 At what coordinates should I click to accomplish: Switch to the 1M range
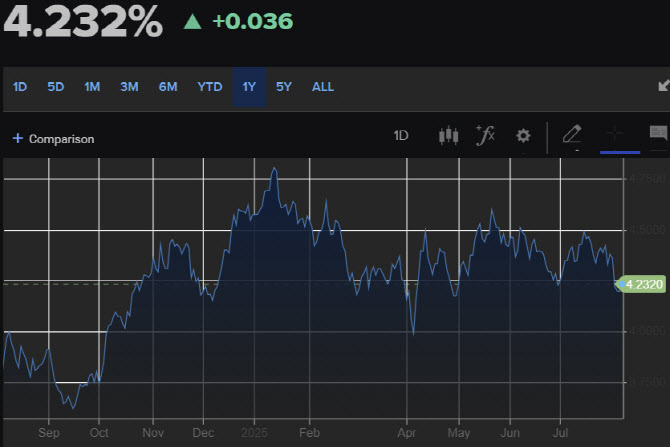click(92, 87)
